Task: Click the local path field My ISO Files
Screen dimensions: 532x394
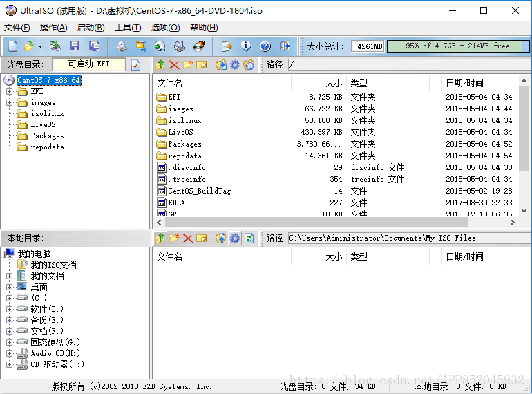Action: point(409,238)
